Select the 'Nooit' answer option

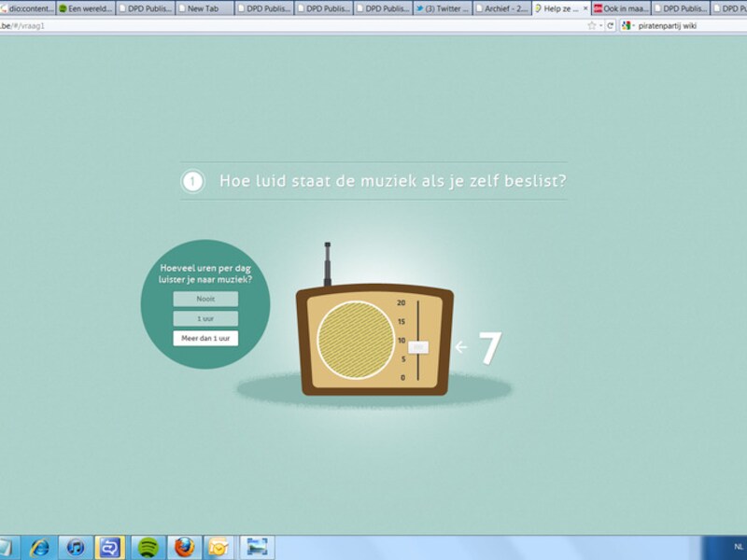(205, 299)
